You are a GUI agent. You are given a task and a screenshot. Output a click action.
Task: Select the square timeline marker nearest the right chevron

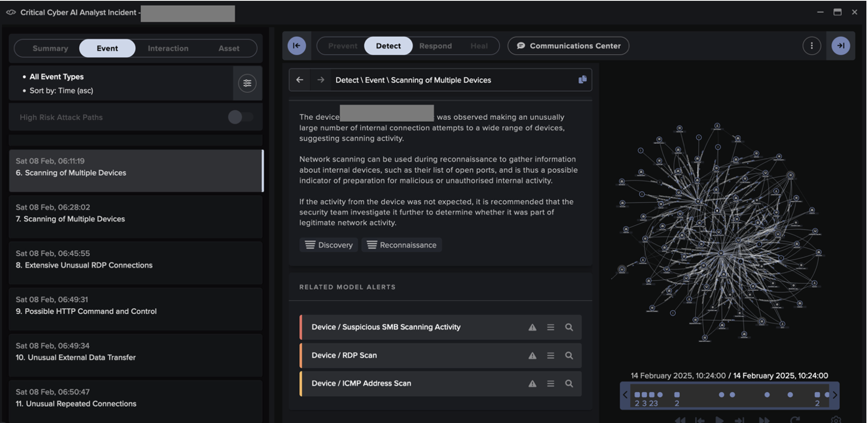click(817, 394)
